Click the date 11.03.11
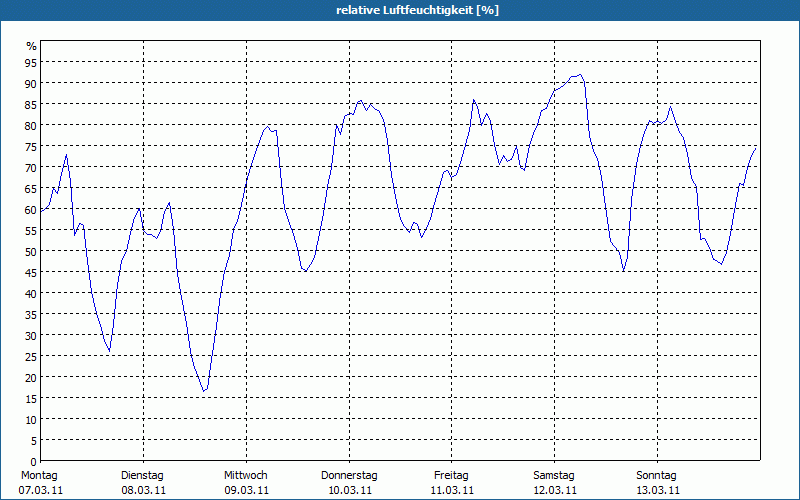 tap(452, 490)
